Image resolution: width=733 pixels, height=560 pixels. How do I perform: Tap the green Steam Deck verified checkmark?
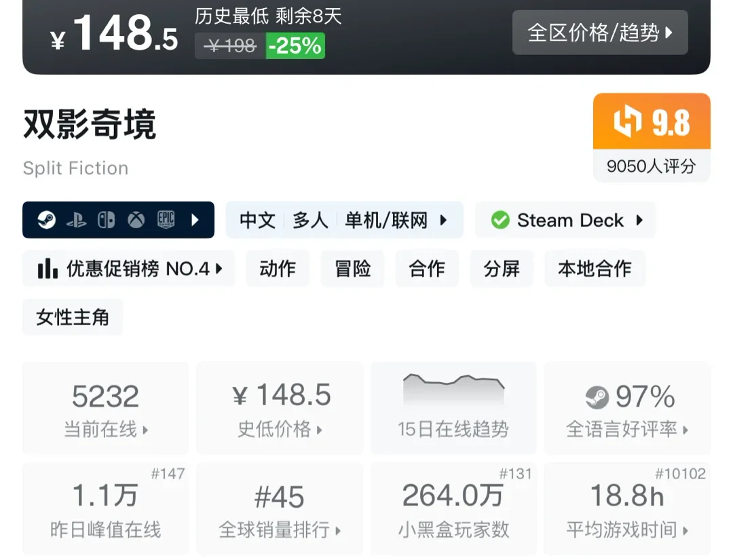pos(500,220)
